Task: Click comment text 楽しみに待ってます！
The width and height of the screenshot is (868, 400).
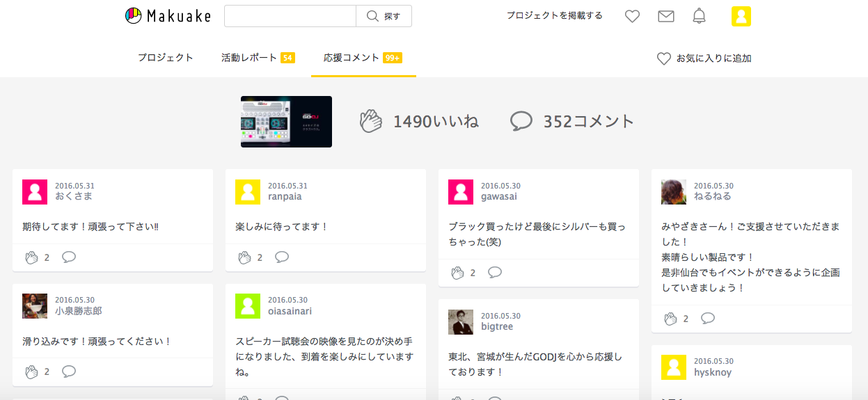Action: pyautogui.click(x=282, y=227)
